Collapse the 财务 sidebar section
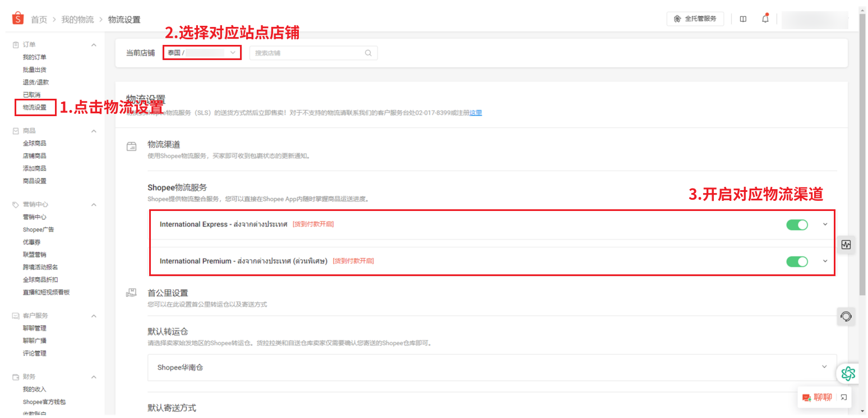 click(x=94, y=377)
